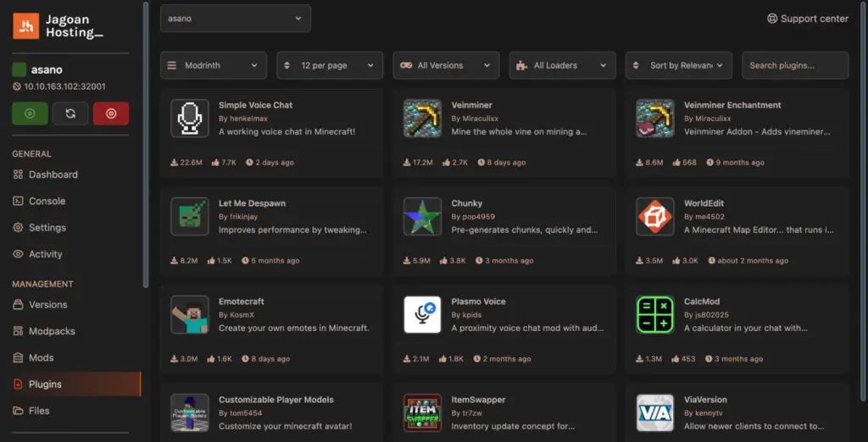Open the Chunky star icon
This screenshot has width=868, height=442.
tap(422, 216)
